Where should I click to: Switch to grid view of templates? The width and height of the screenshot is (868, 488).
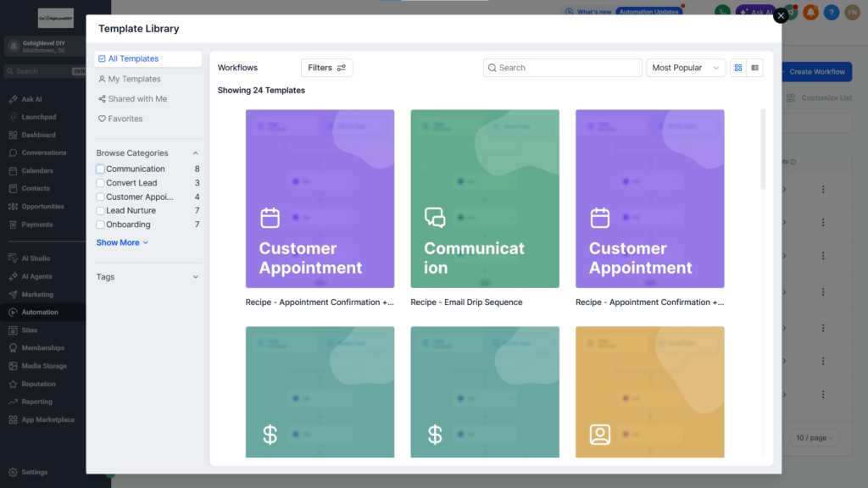click(738, 68)
